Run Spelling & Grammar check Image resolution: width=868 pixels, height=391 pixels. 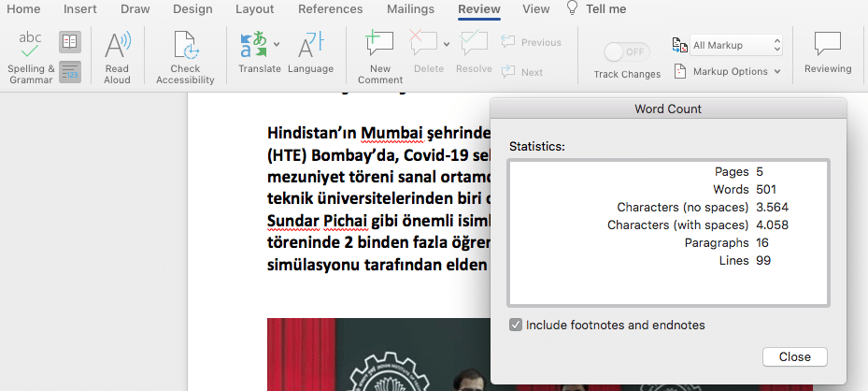pos(31,58)
